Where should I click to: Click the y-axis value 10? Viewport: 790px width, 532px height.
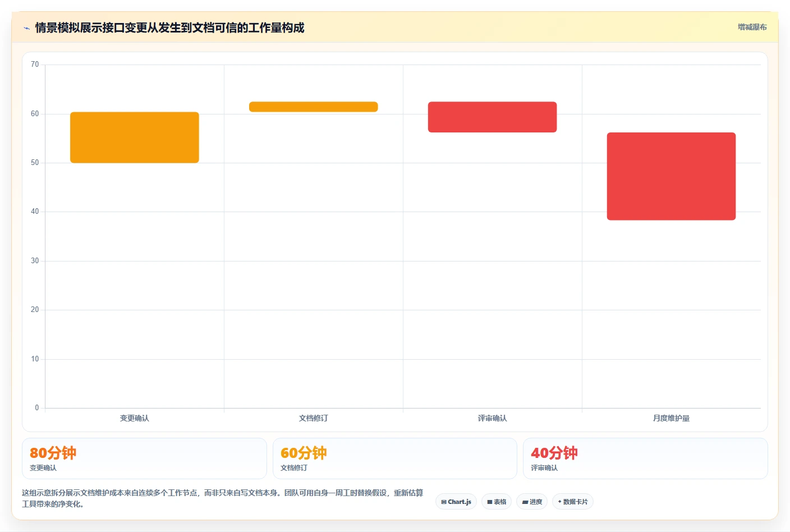pyautogui.click(x=35, y=359)
